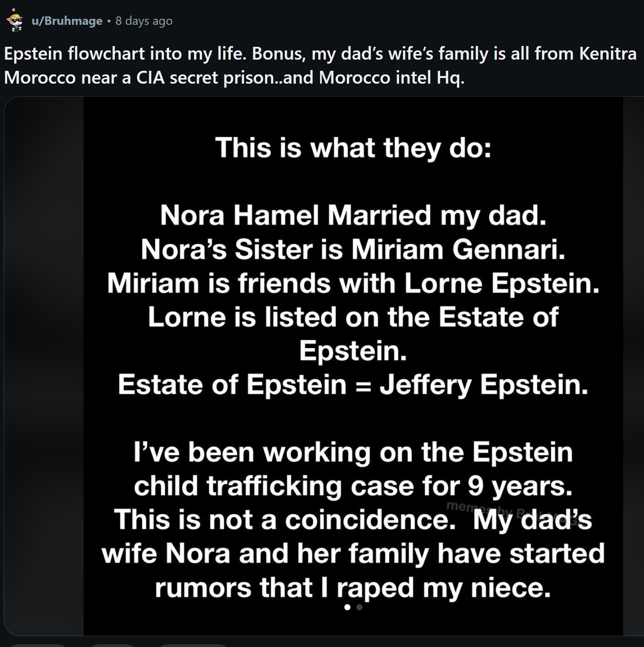This screenshot has height=647, width=644.
Task: Click the second pill button below the post
Action: pyautogui.click(x=113, y=645)
